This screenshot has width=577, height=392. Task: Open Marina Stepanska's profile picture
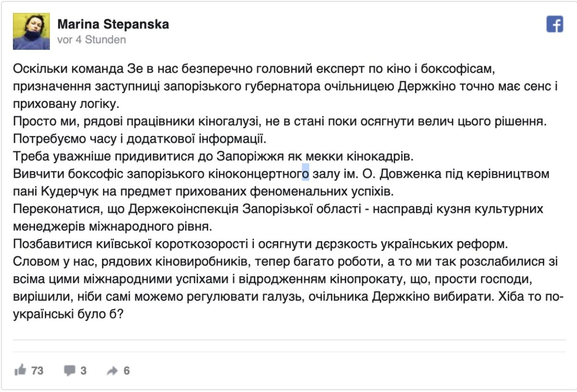pyautogui.click(x=31, y=31)
